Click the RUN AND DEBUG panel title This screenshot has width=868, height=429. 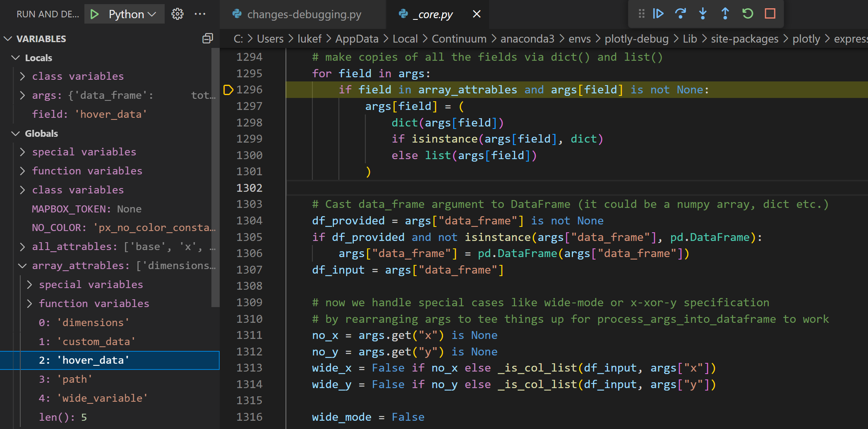[x=48, y=14]
